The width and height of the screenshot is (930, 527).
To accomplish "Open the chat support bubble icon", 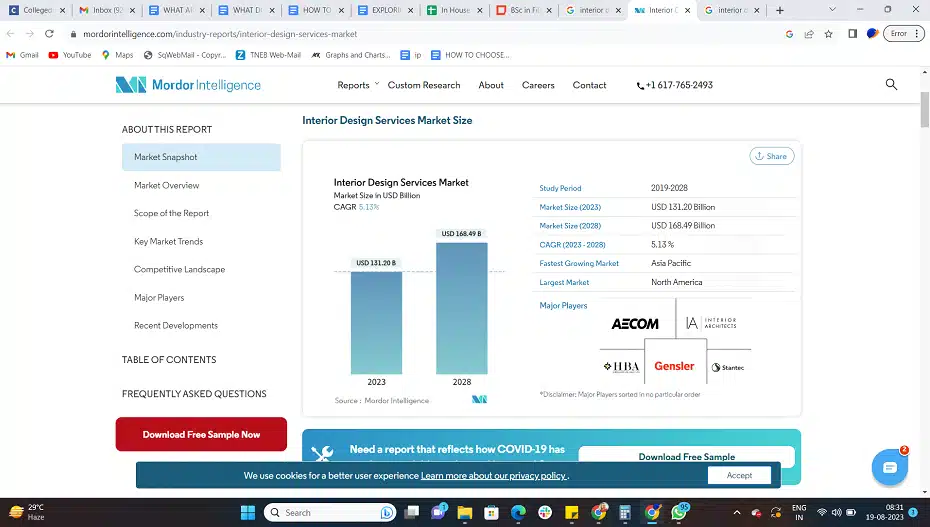I will click(887, 466).
